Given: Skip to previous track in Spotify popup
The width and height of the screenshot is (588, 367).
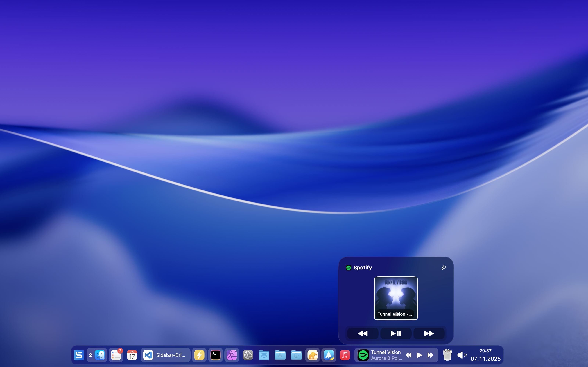Looking at the screenshot, I should coord(363,333).
